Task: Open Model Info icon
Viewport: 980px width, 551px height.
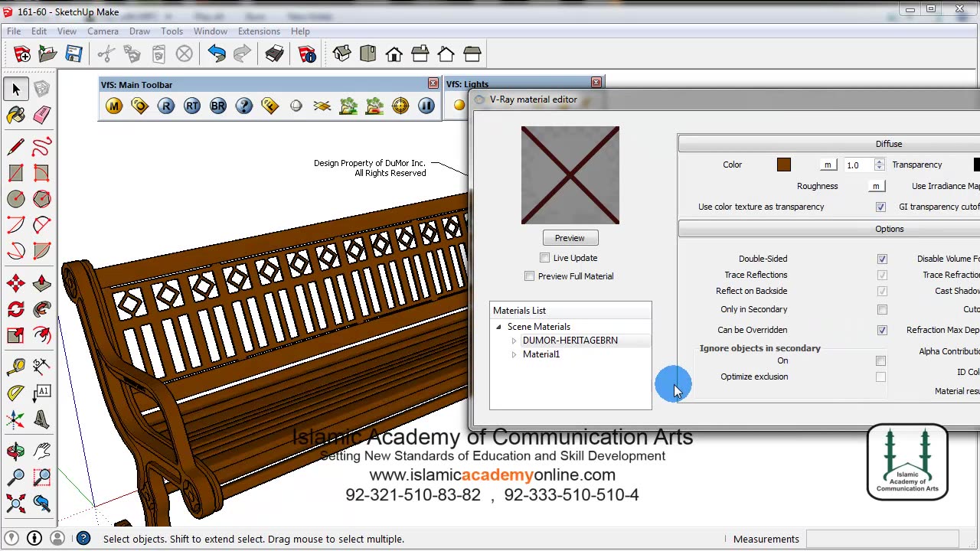Action: coord(307,54)
